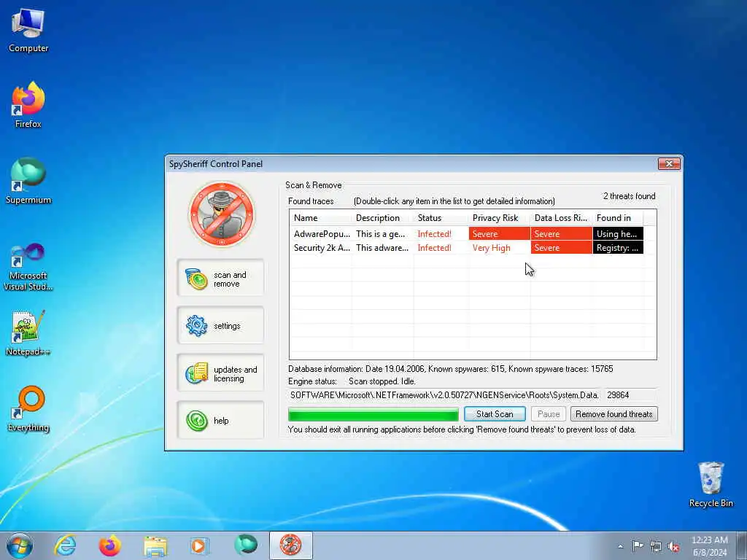The width and height of the screenshot is (747, 560).
Task: Click the 'This adware...' description cell
Action: pos(382,248)
